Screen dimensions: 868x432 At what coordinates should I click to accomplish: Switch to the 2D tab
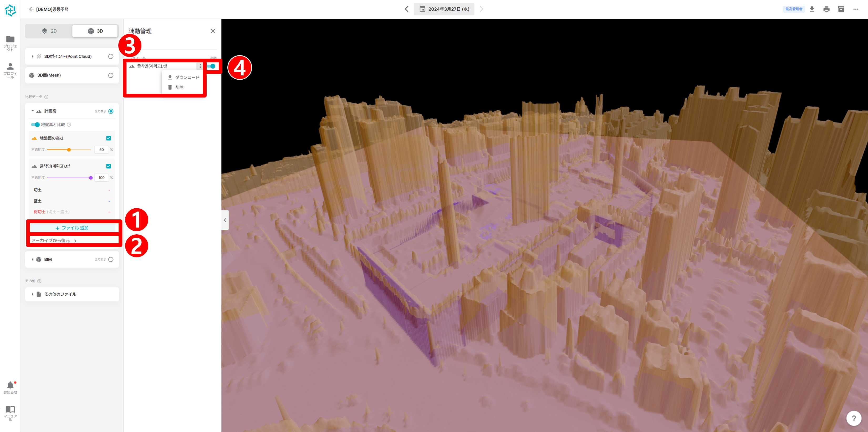(49, 31)
